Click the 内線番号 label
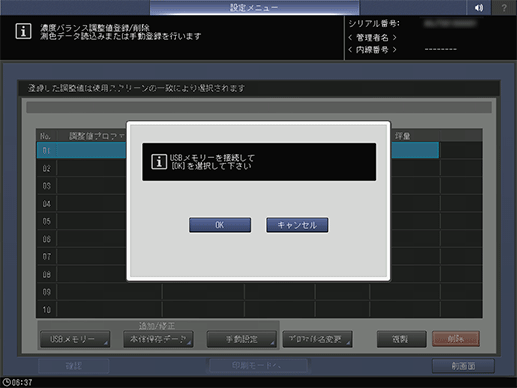 coord(372,50)
